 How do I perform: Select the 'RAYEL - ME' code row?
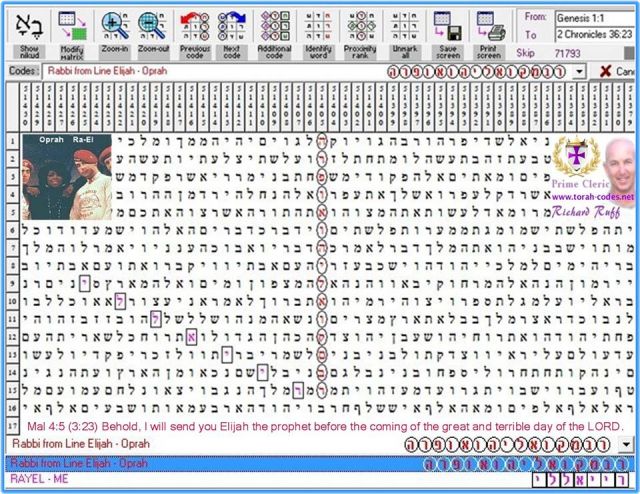320,479
